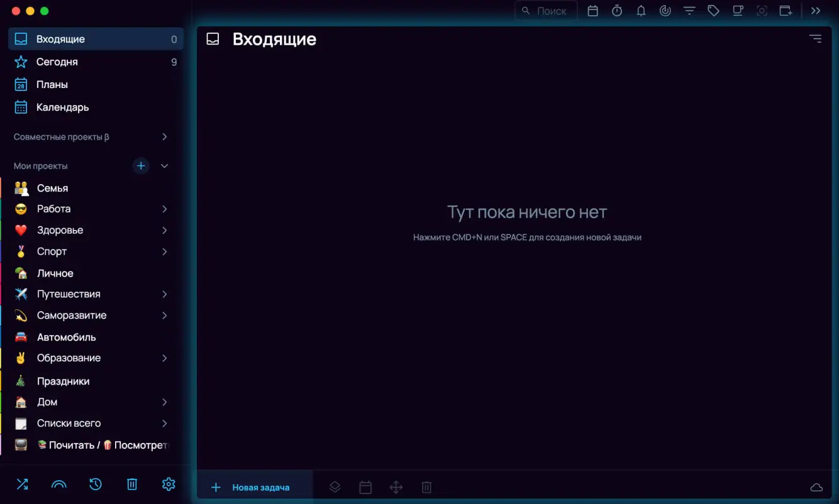Open history with the clock-arrow icon

(x=95, y=484)
